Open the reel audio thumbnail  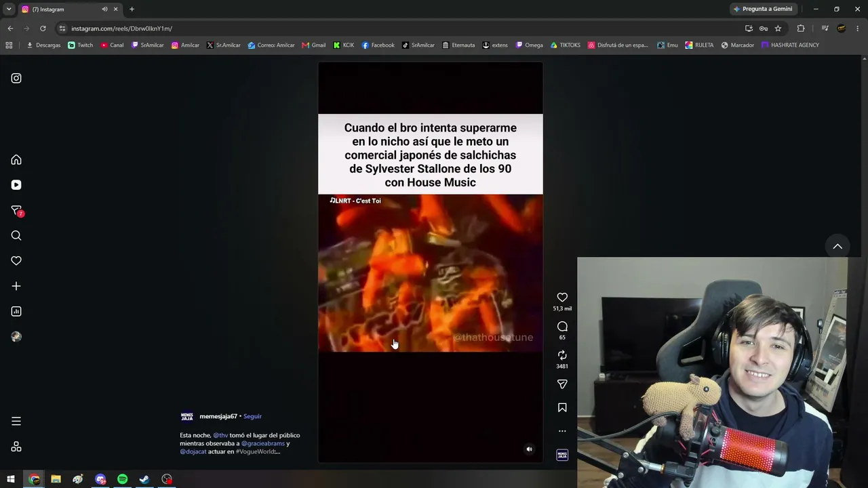tap(562, 455)
